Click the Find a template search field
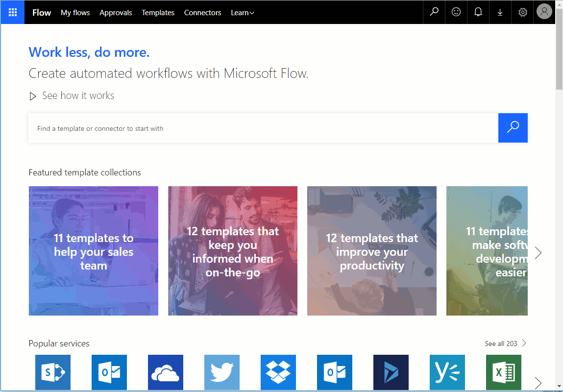 [x=263, y=128]
